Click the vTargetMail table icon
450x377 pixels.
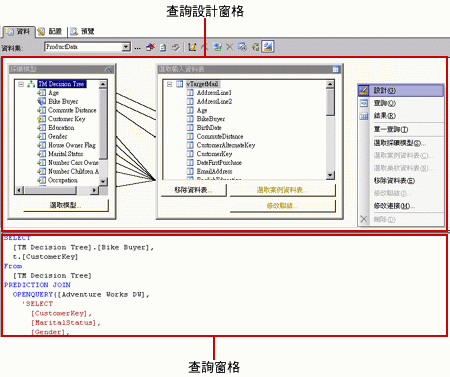tap(179, 84)
